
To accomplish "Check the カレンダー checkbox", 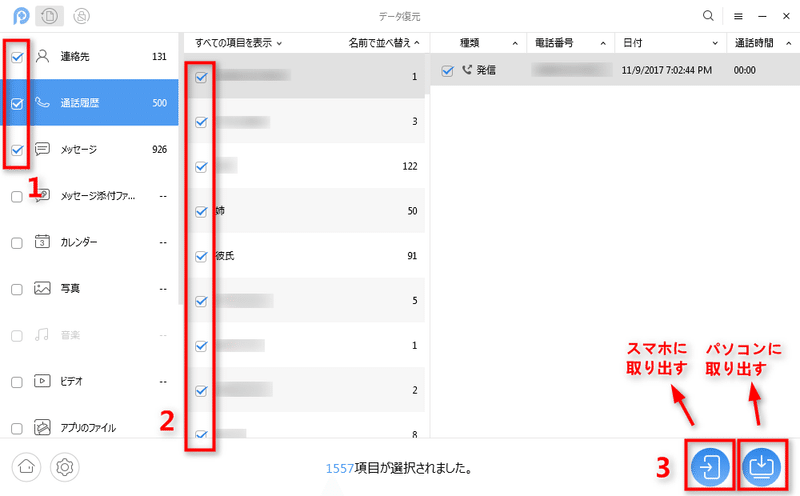I will [17, 243].
